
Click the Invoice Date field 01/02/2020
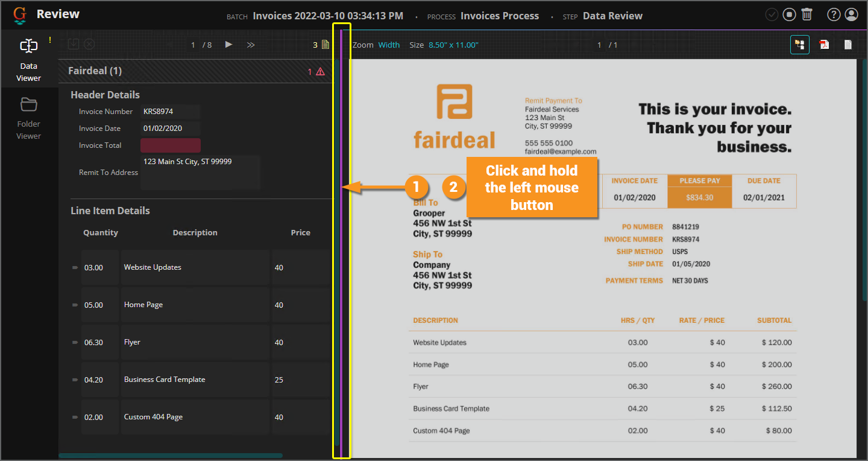coord(171,129)
